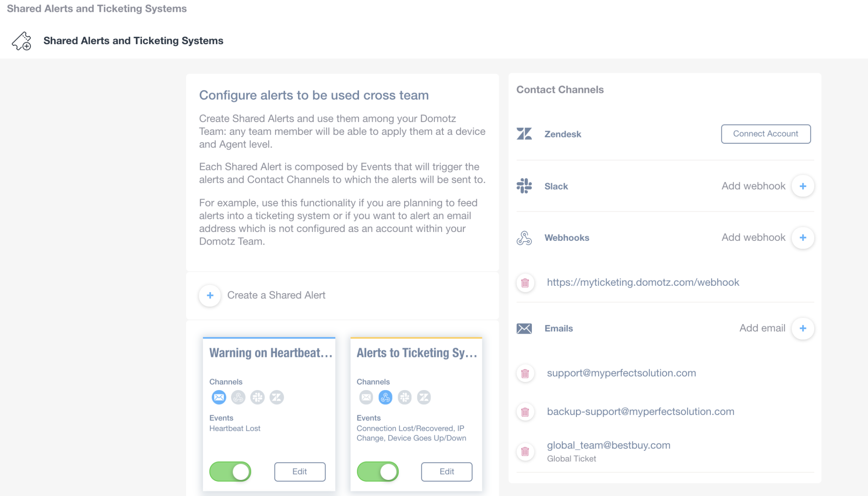Click webhook channel icon in Warning on Heartbeat card
Image resolution: width=868 pixels, height=496 pixels.
click(x=238, y=397)
